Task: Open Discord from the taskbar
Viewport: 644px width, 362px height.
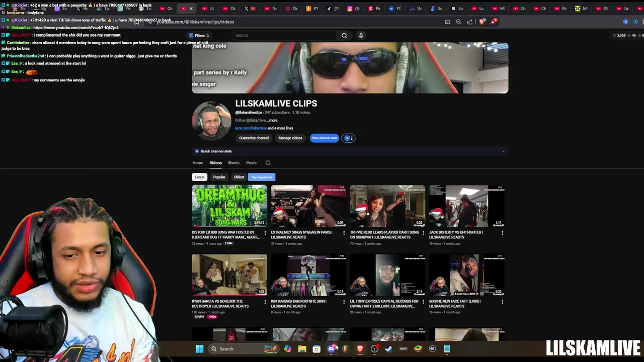Action: [331, 349]
